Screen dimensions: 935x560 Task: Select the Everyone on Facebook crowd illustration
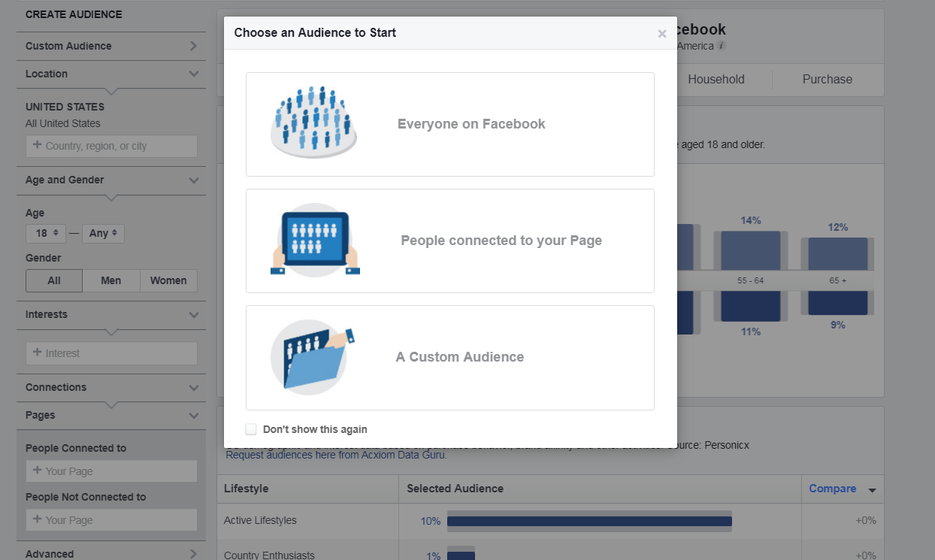tap(314, 123)
